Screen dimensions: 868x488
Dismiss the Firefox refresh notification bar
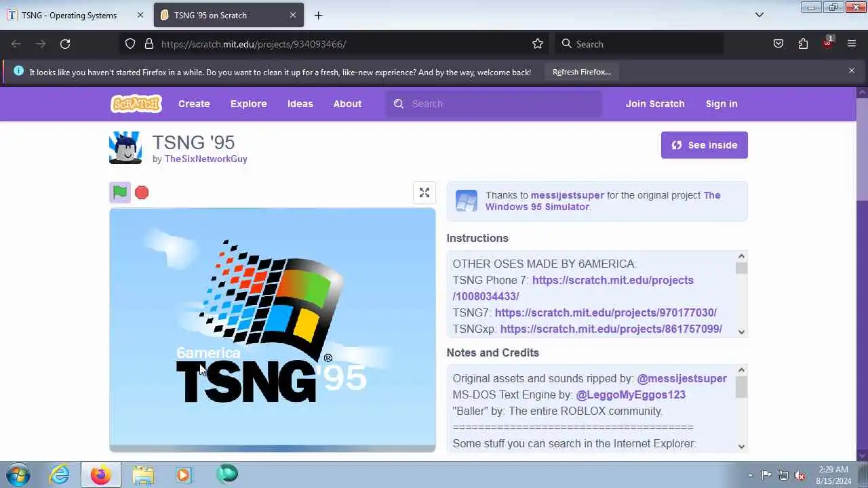852,70
